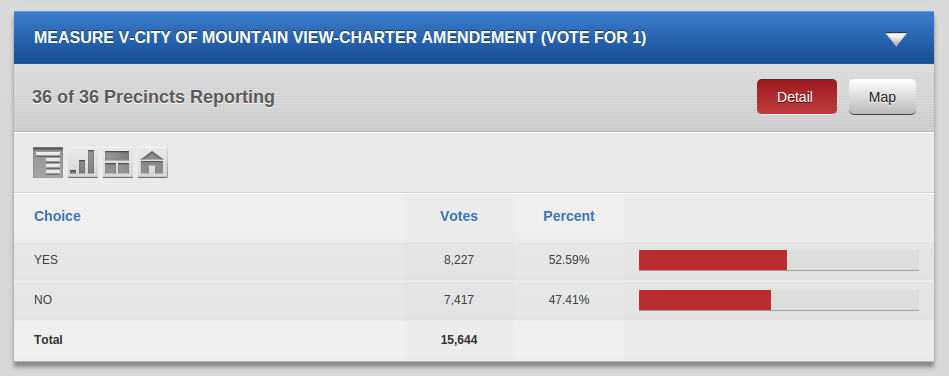Open the precinct house view icon

[x=153, y=163]
